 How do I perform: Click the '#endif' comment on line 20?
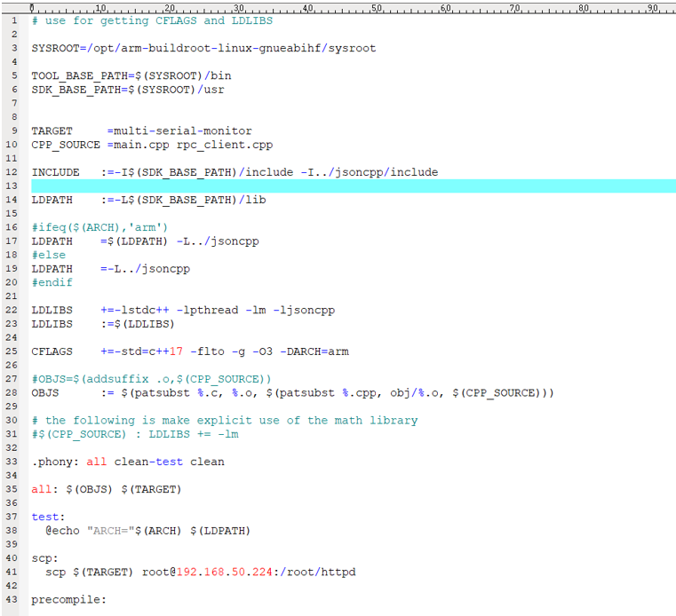52,282
